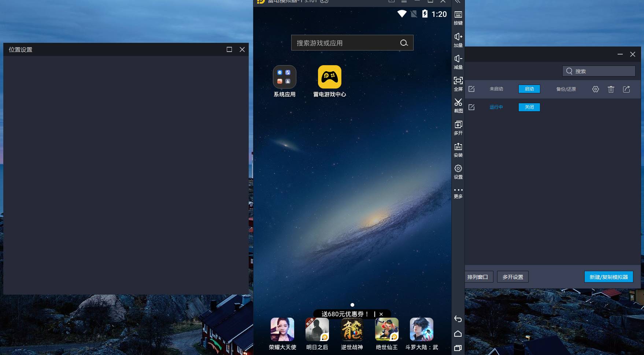Open the 送680元优惠券 coupon promotion
This screenshot has width=644, height=355.
(344, 314)
